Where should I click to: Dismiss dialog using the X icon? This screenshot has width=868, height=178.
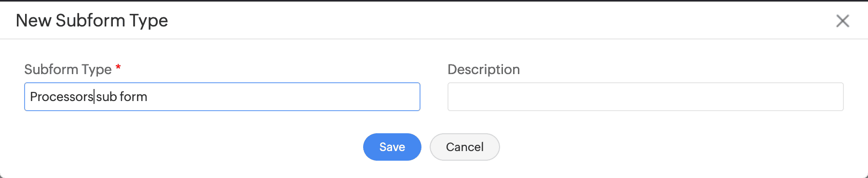pyautogui.click(x=842, y=21)
